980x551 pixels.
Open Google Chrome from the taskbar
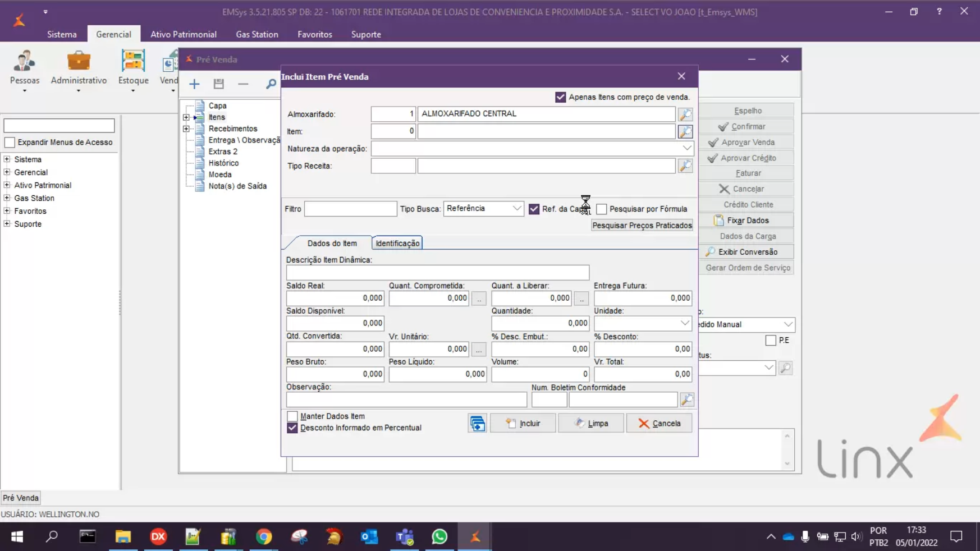[x=264, y=536]
